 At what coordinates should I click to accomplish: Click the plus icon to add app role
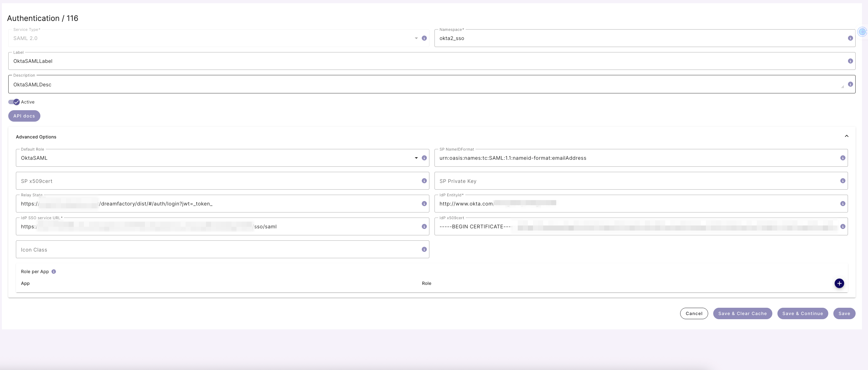839,283
